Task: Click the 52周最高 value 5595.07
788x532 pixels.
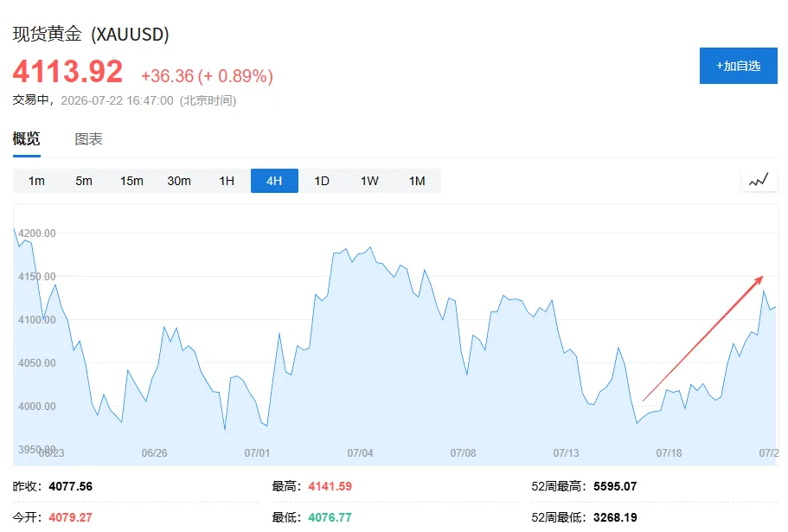Action: (615, 486)
